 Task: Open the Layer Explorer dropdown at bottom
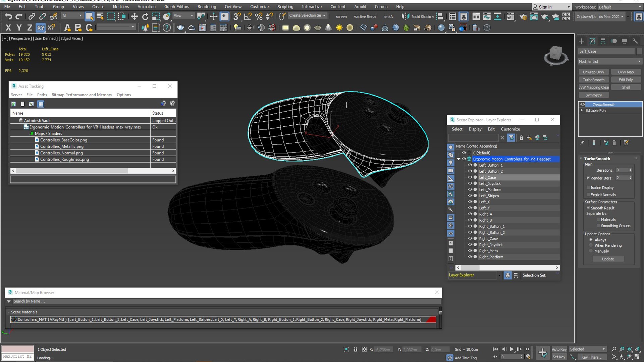pyautogui.click(x=499, y=275)
